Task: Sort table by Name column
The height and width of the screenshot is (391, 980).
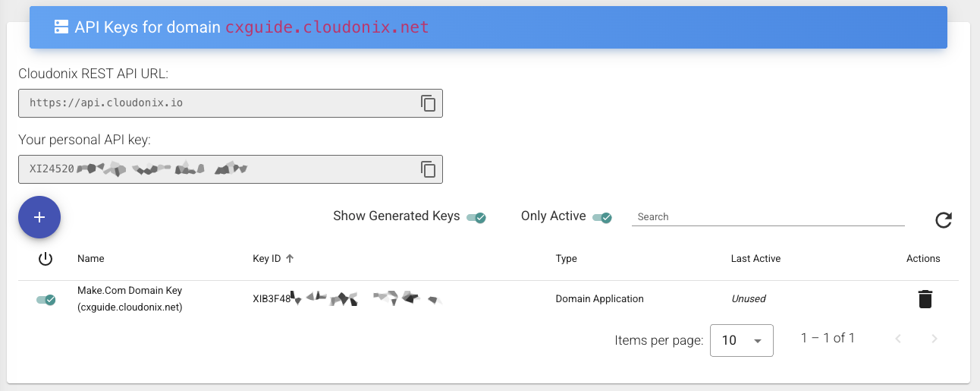Action: pyautogui.click(x=91, y=259)
